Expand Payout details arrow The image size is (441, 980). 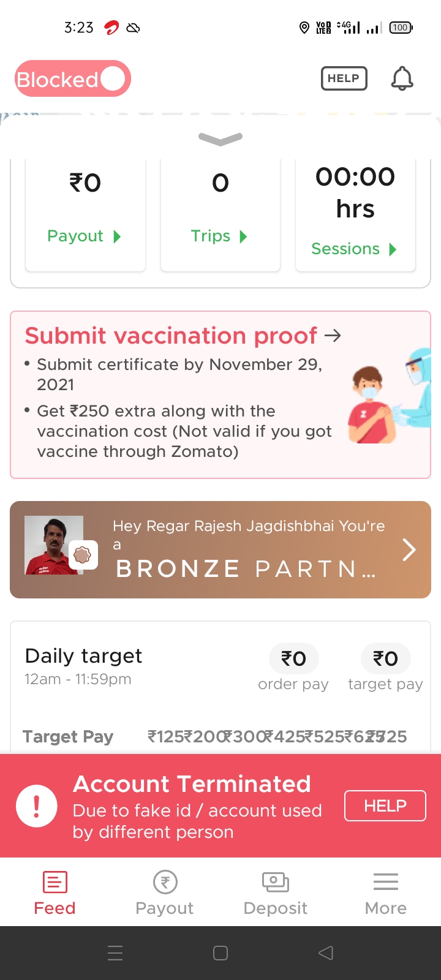click(x=118, y=236)
